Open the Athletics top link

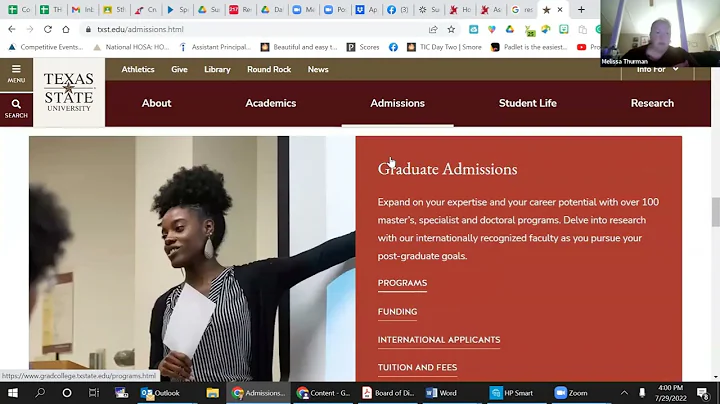[138, 69]
